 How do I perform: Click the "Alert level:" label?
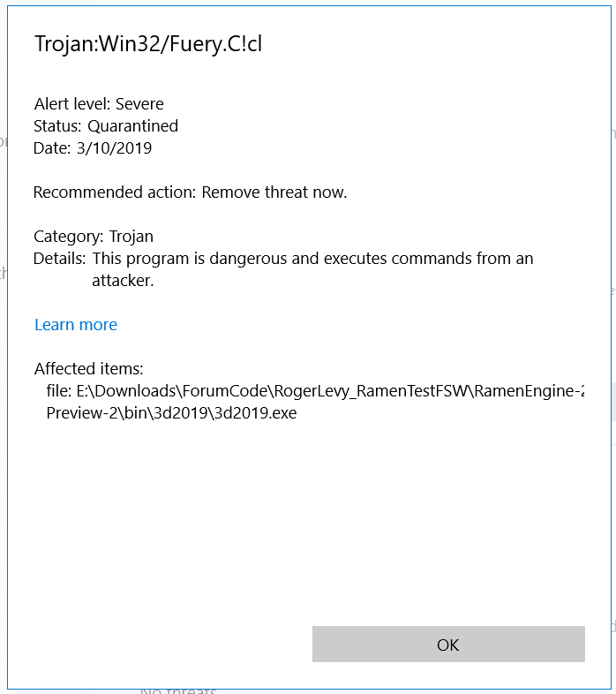point(72,104)
